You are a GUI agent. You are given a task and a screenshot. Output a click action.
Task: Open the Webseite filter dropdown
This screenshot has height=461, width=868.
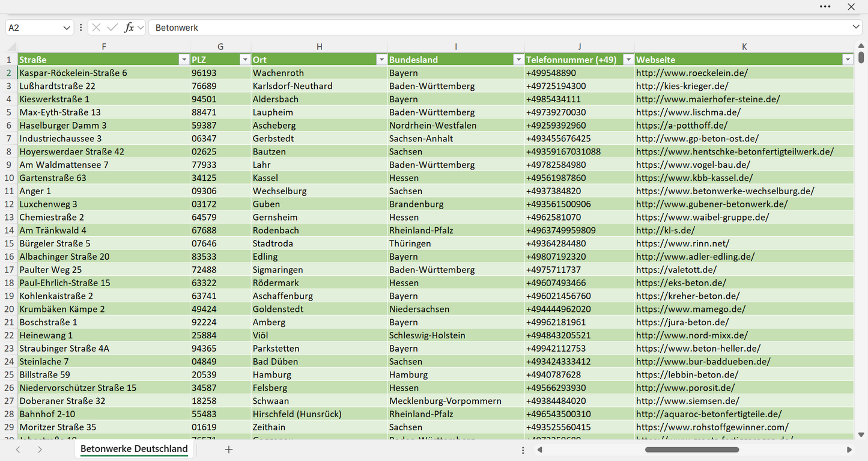tap(848, 60)
